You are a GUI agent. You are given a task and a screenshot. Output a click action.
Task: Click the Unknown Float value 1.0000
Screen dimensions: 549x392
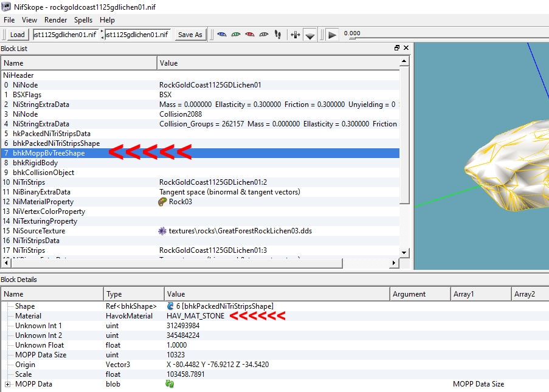pos(177,345)
